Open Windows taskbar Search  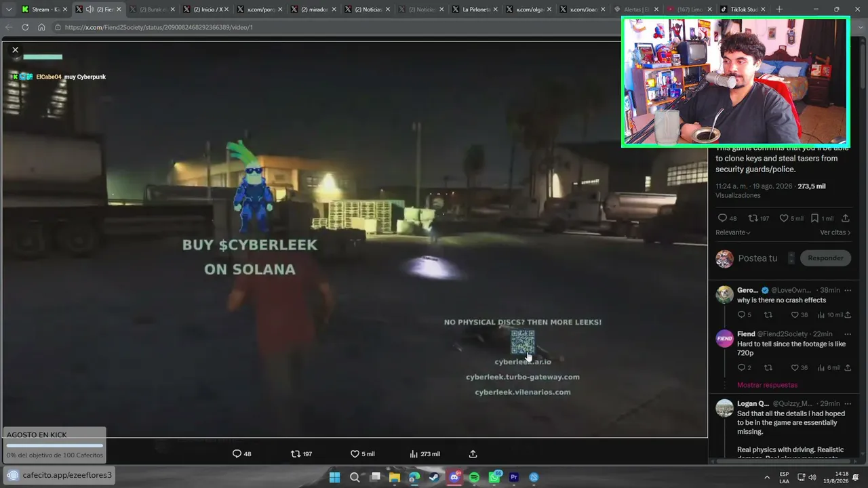355,477
